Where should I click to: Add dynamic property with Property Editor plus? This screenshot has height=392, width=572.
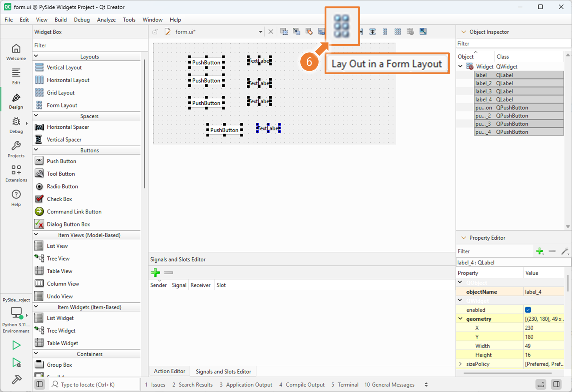coord(540,251)
